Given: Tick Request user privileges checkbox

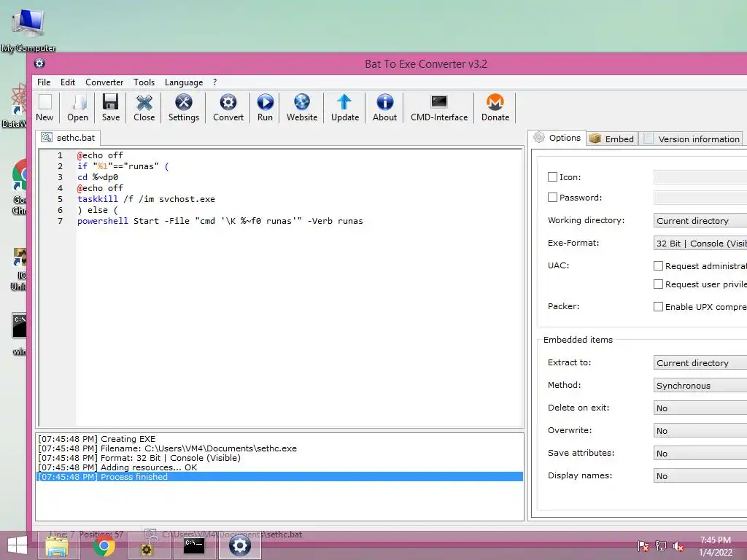Looking at the screenshot, I should tap(659, 284).
